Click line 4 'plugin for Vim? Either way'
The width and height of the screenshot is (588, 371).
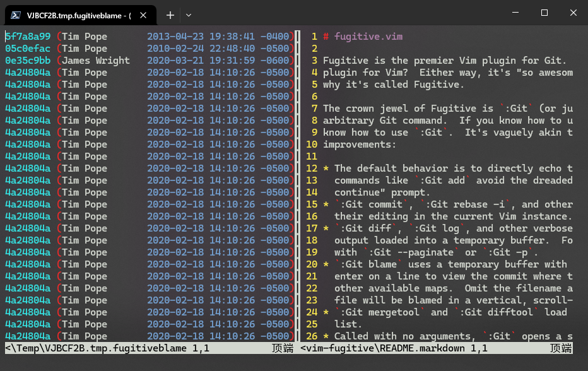click(x=448, y=73)
